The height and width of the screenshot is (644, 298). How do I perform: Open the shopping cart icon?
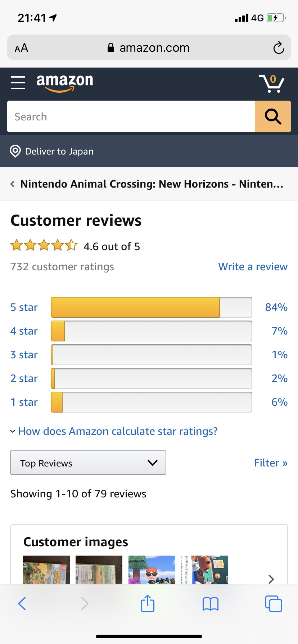272,83
